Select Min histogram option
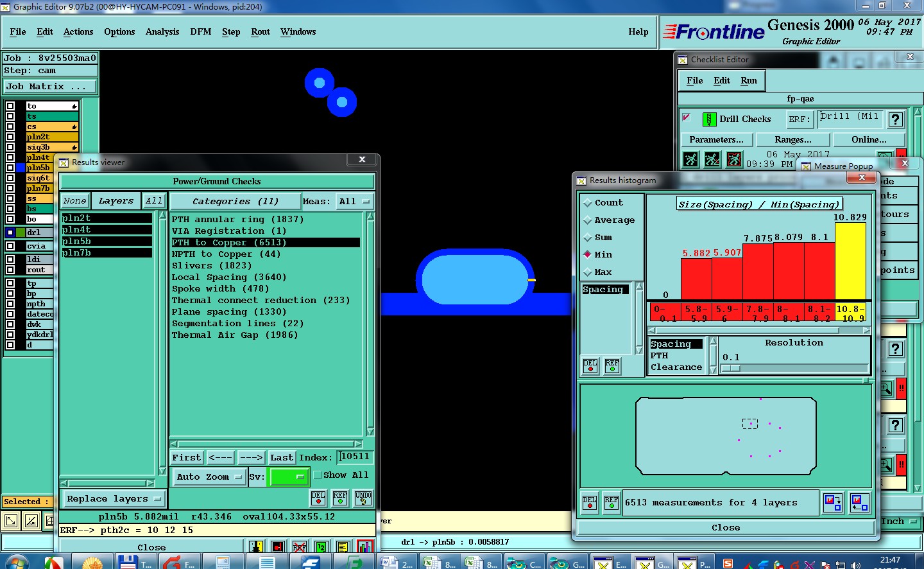924x569 pixels. point(597,254)
